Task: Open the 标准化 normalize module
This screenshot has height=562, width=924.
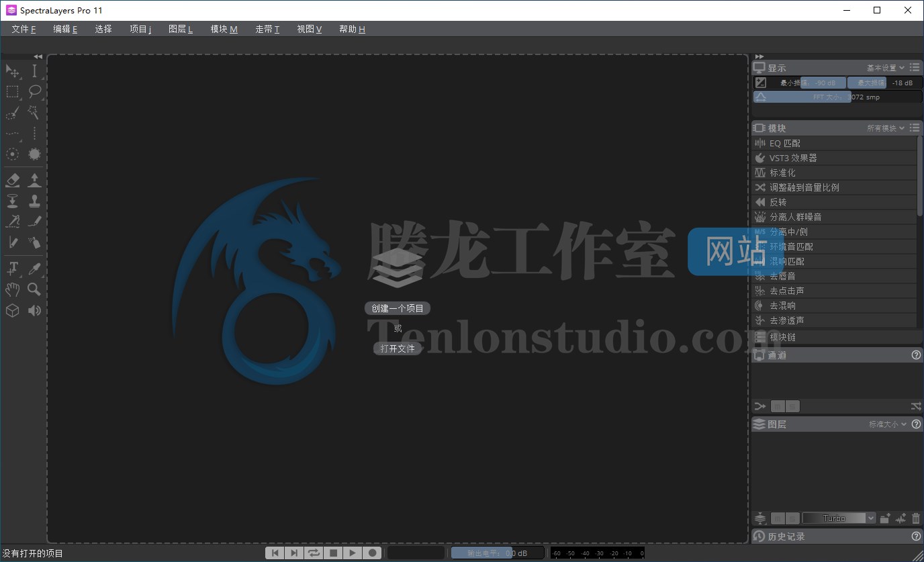Action: tap(834, 173)
